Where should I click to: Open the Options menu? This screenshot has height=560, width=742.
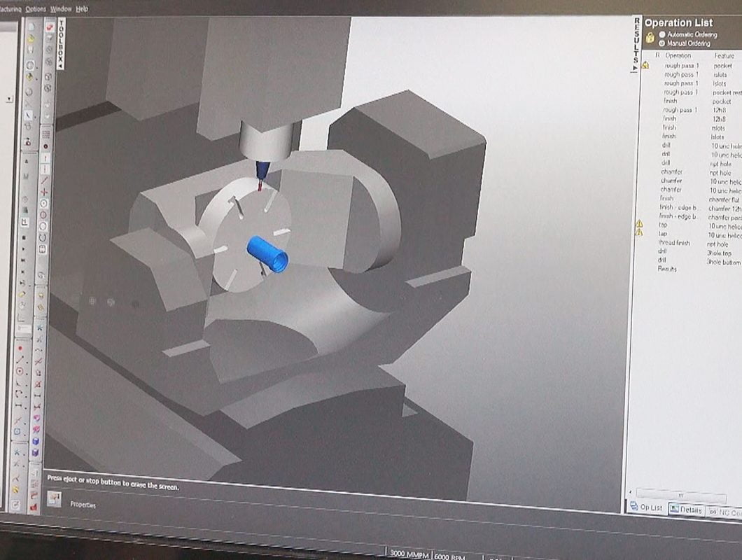coord(35,9)
